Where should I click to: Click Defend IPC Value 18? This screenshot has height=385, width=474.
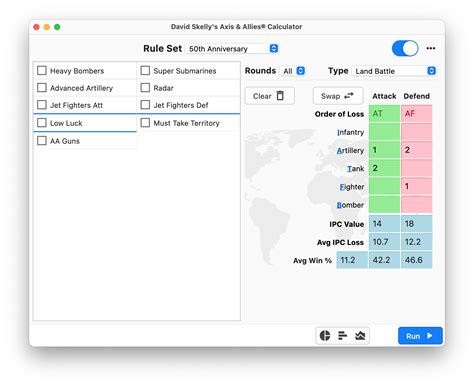point(417,224)
